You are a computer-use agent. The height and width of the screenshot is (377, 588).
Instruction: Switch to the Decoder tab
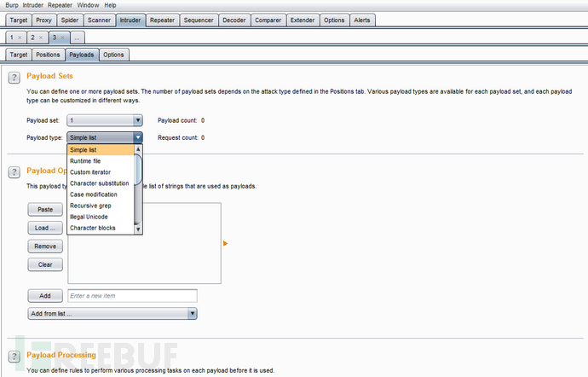[x=234, y=20]
